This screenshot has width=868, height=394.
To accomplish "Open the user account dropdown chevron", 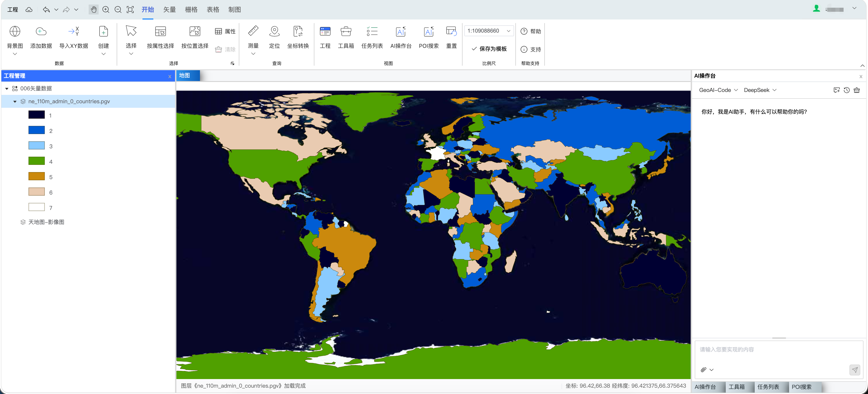I will pyautogui.click(x=854, y=8).
